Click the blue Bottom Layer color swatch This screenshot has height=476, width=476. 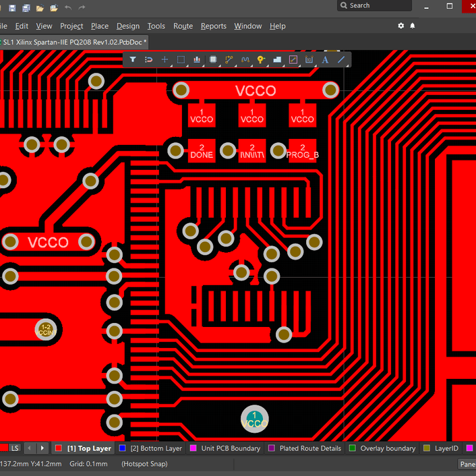(x=122, y=448)
